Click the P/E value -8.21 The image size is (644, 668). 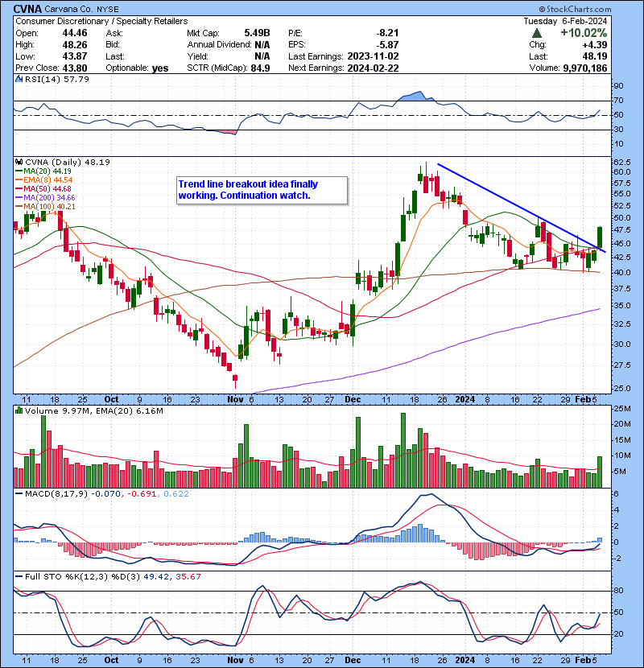click(387, 33)
